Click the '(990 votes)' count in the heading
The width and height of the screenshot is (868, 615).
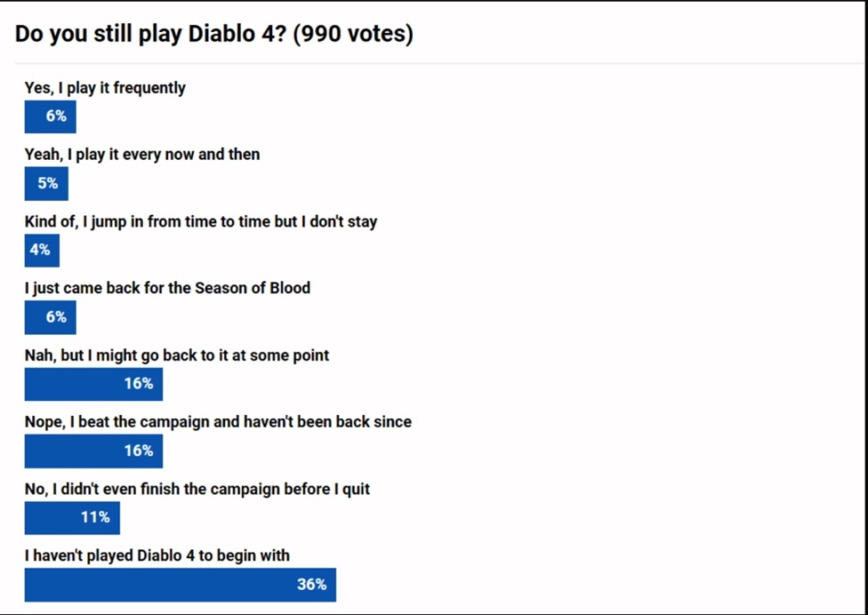pyautogui.click(x=353, y=34)
